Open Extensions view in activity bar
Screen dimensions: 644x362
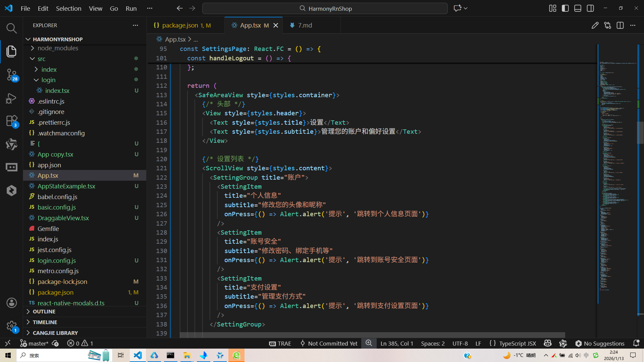[x=11, y=121]
